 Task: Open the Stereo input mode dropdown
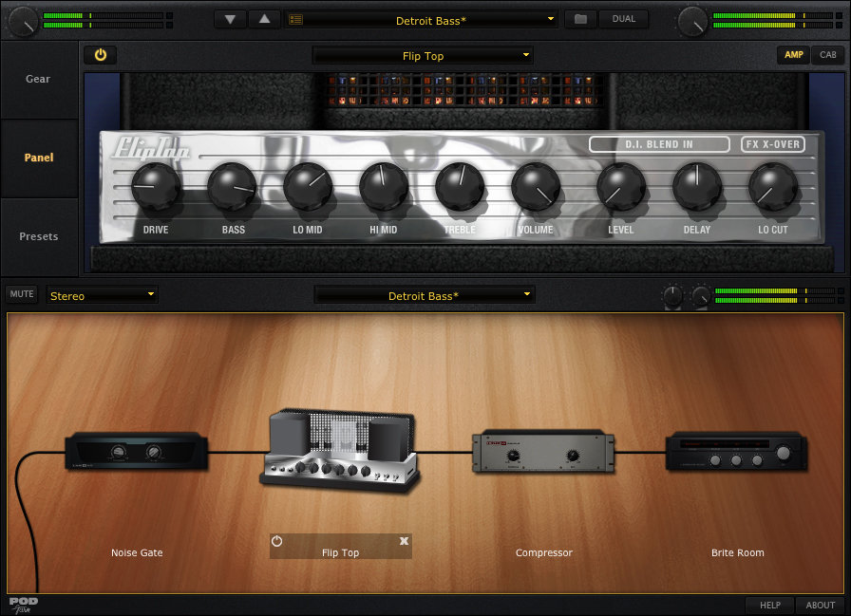coord(102,295)
